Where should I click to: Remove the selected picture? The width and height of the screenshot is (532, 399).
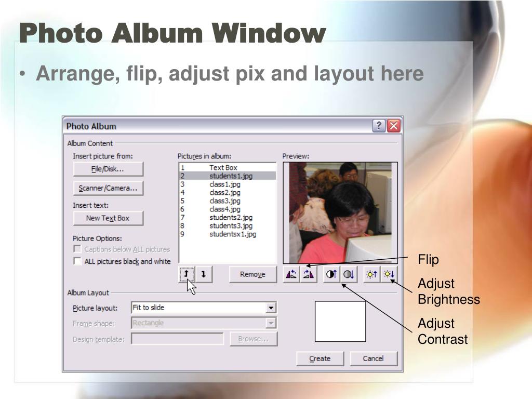(x=253, y=274)
